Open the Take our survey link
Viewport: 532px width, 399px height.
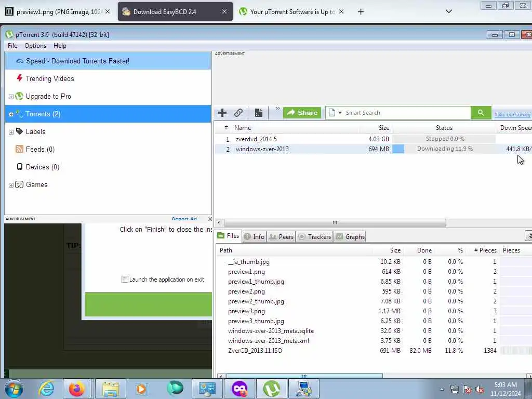click(512, 115)
